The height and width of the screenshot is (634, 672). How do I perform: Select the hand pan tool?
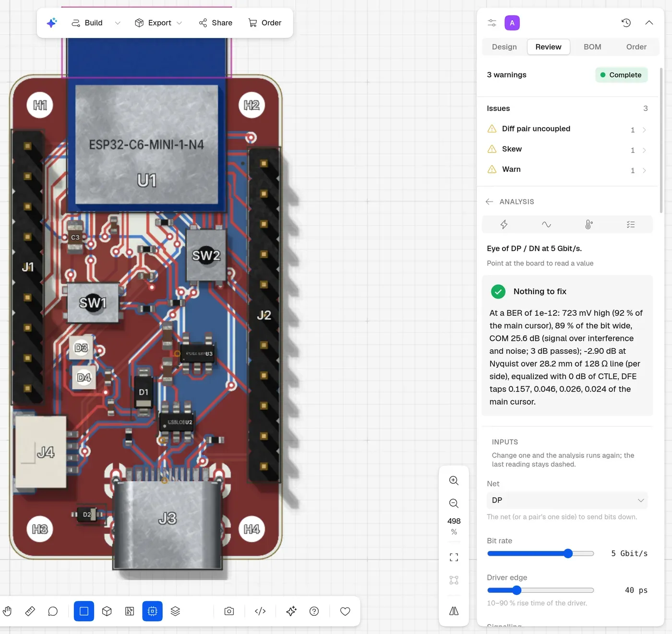(x=7, y=611)
